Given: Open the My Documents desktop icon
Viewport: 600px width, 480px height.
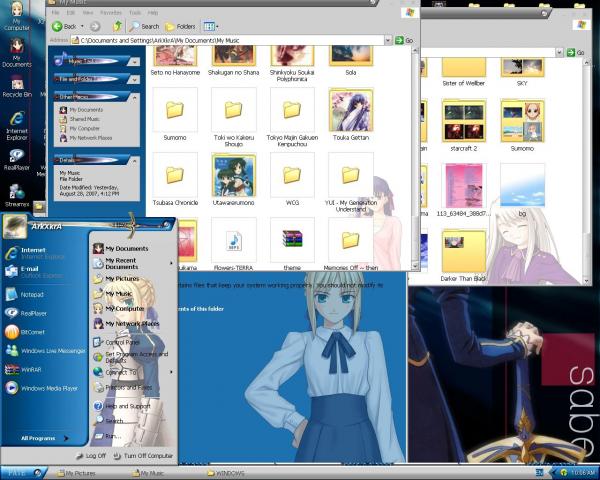Looking at the screenshot, I should pos(16,53).
